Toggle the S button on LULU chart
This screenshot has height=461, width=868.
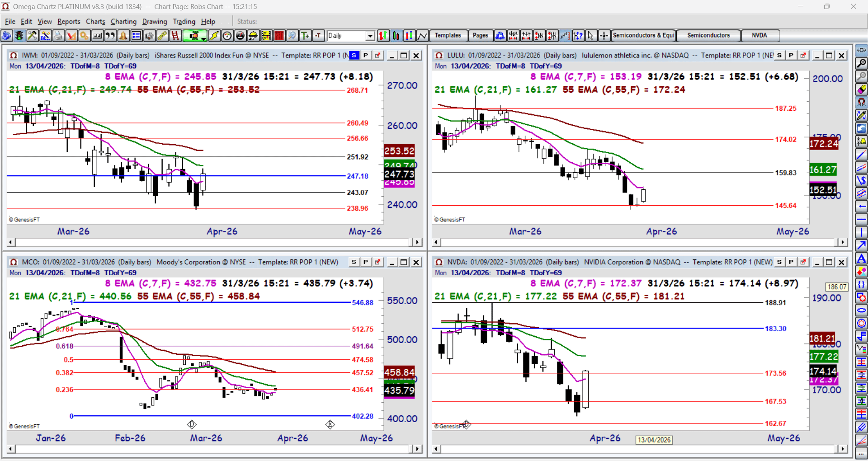tap(779, 55)
